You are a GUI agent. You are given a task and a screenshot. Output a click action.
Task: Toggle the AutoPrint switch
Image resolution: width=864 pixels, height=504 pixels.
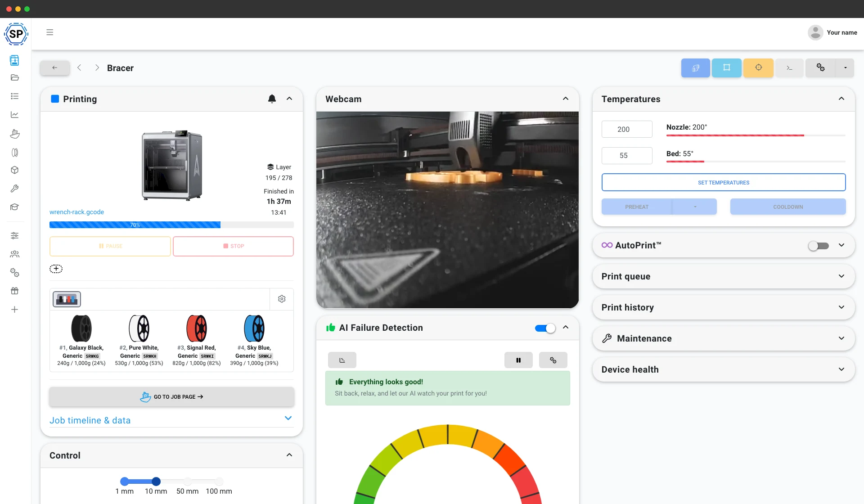coord(819,246)
